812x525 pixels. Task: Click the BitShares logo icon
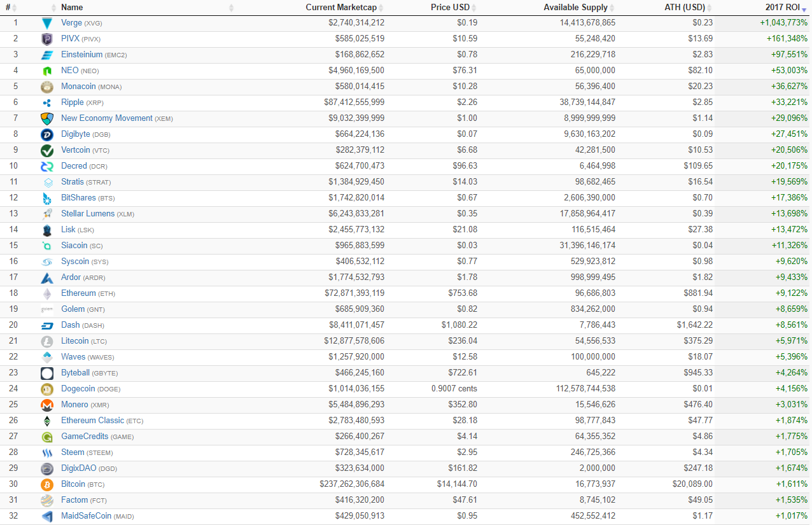pyautogui.click(x=47, y=198)
